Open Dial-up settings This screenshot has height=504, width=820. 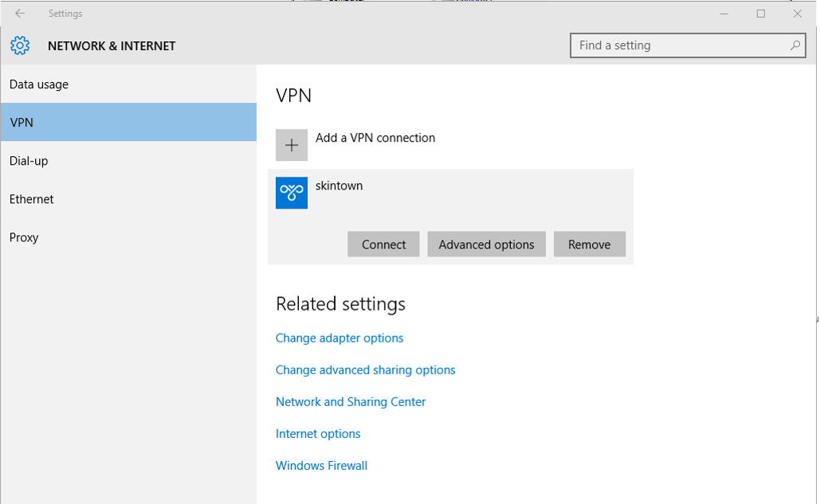[x=128, y=161]
